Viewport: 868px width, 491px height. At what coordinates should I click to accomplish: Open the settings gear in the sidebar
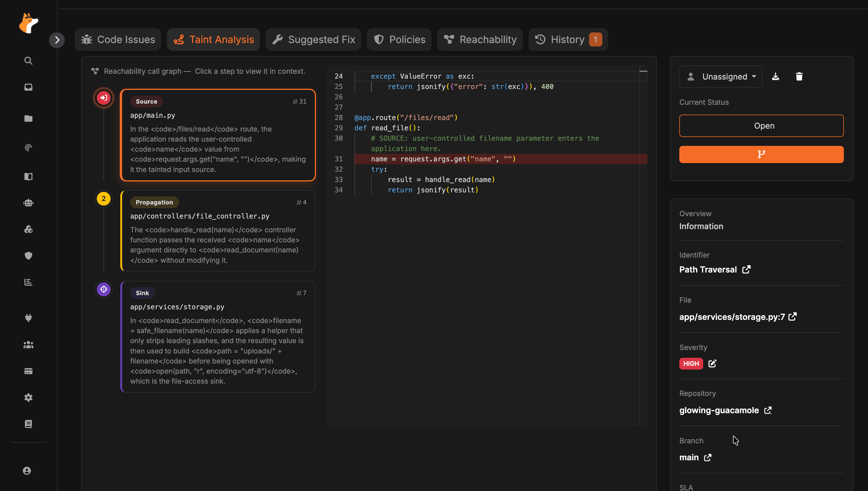pyautogui.click(x=28, y=397)
